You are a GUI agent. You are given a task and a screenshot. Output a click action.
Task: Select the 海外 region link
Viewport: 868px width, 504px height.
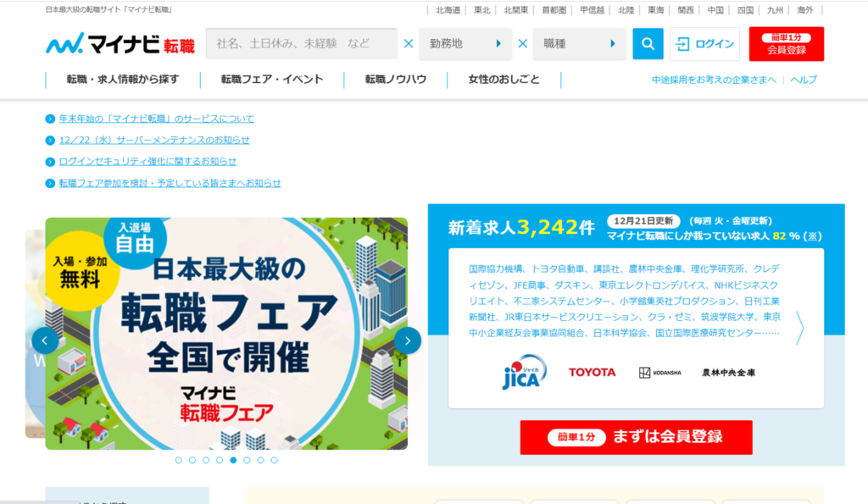pyautogui.click(x=805, y=10)
